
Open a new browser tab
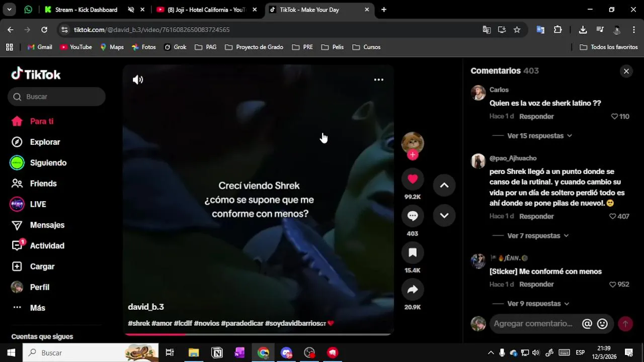click(384, 10)
